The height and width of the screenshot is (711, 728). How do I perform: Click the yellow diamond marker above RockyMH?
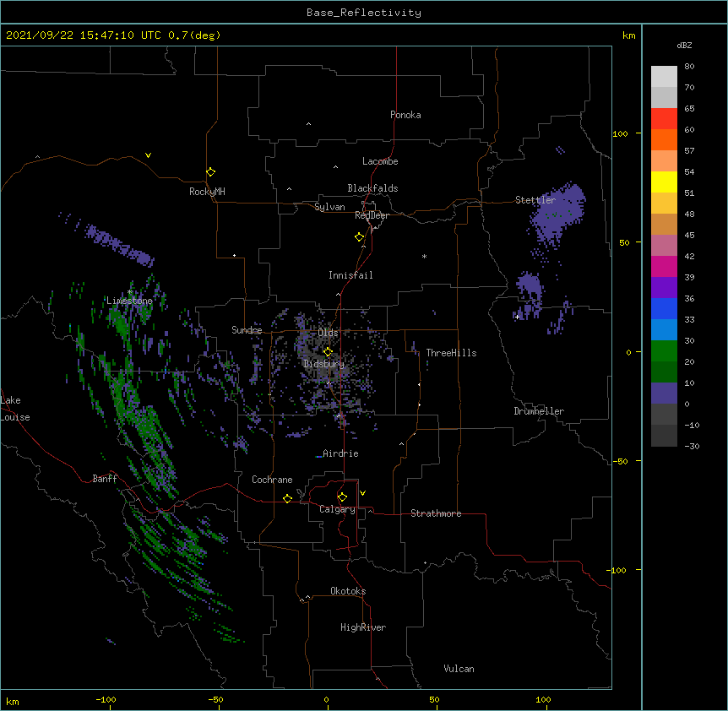pos(211,172)
